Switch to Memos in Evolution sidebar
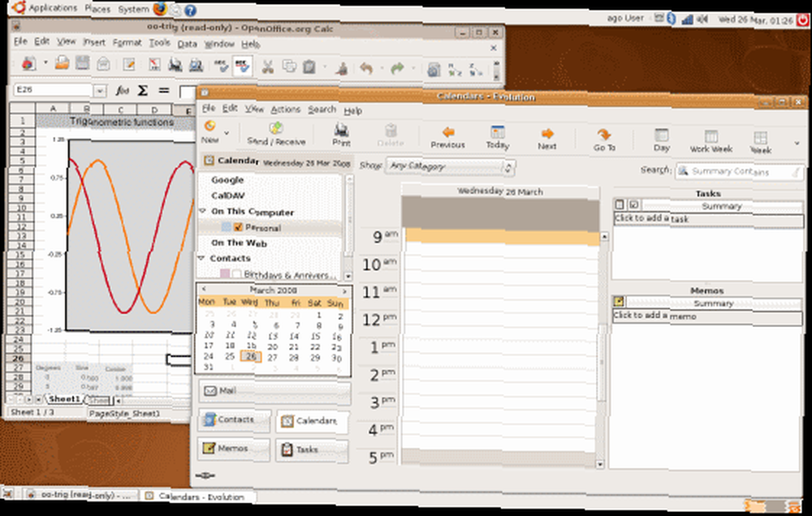 233,448
